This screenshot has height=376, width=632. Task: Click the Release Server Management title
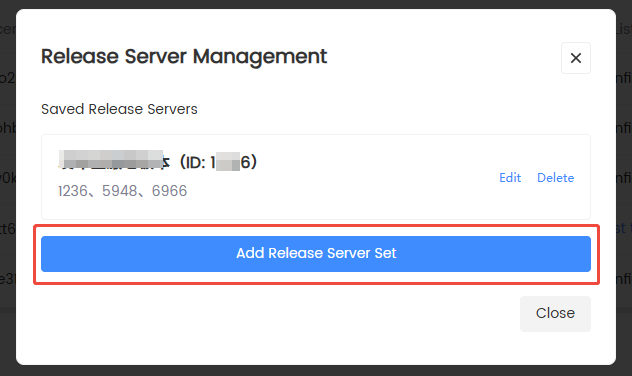[184, 56]
